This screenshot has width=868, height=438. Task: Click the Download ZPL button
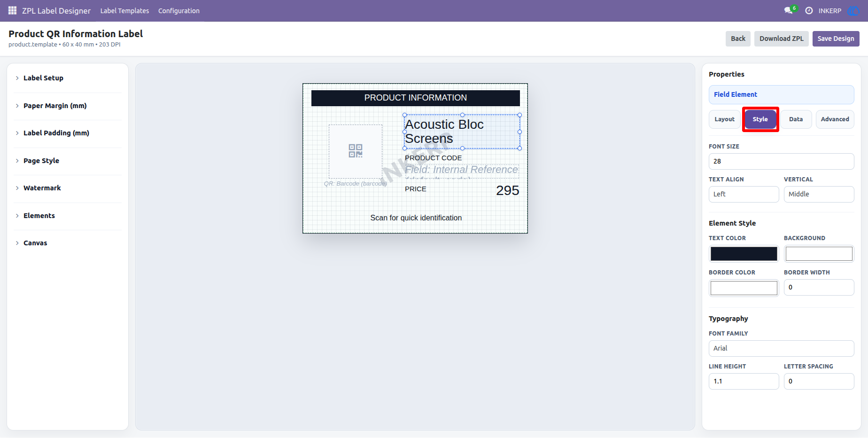pyautogui.click(x=782, y=39)
